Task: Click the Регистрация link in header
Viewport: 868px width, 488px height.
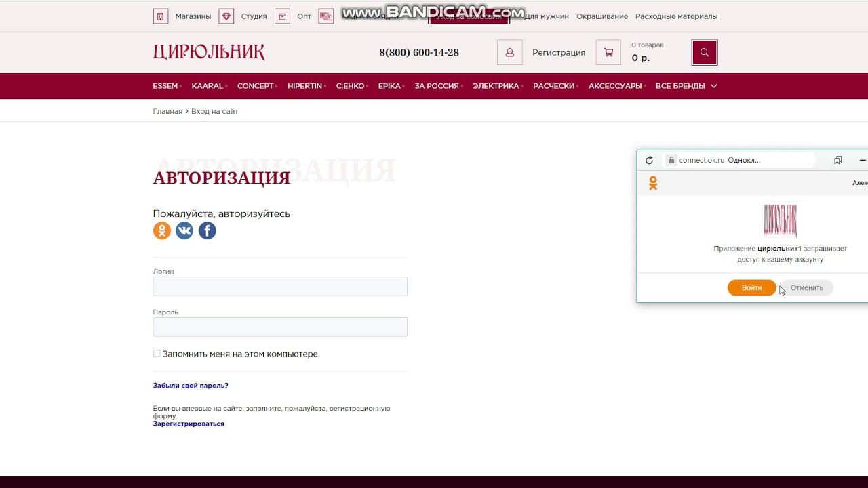Action: (559, 52)
